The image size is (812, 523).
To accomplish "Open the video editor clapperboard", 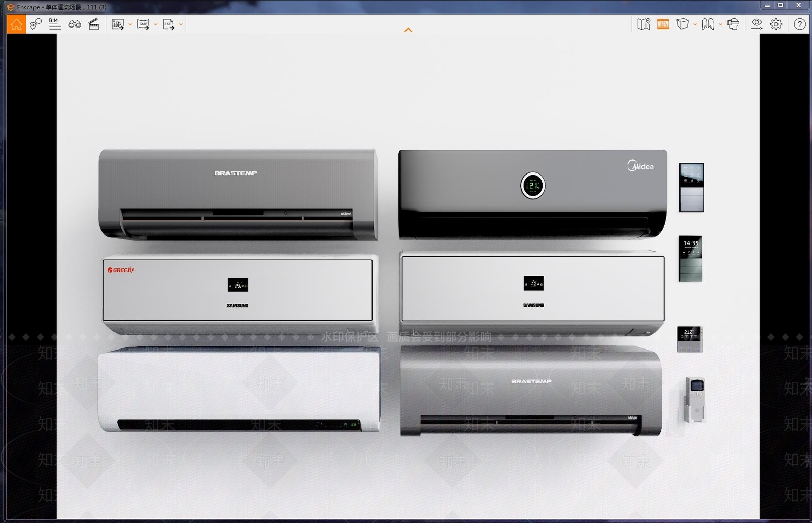I will click(94, 24).
